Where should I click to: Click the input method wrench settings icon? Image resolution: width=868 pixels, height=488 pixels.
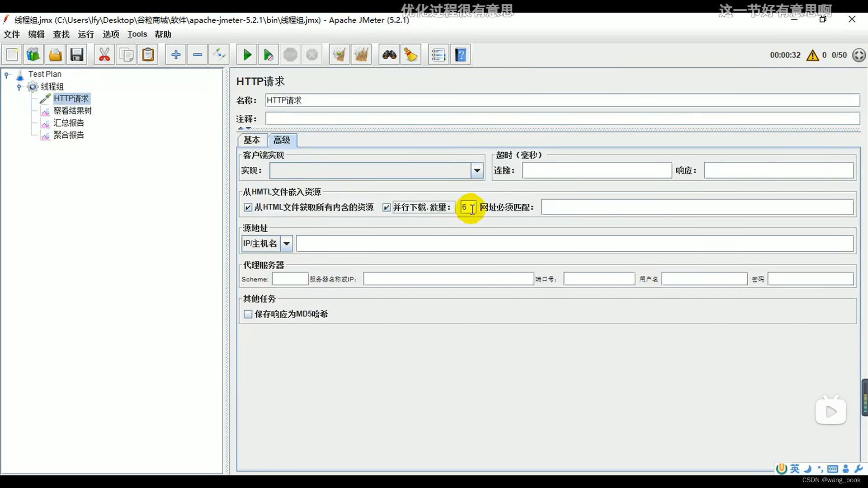(859, 469)
